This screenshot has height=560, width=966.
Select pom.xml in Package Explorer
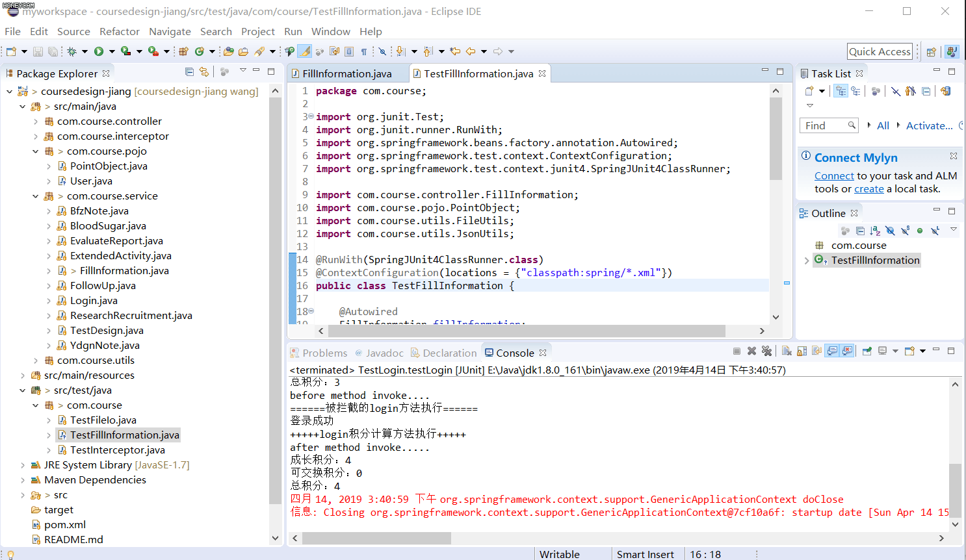[65, 525]
